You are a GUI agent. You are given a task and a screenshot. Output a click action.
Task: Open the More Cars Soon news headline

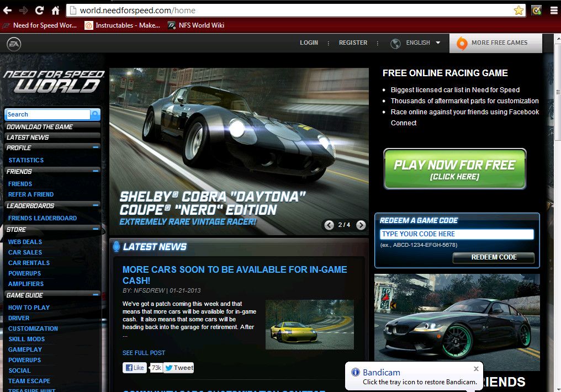pyautogui.click(x=235, y=275)
